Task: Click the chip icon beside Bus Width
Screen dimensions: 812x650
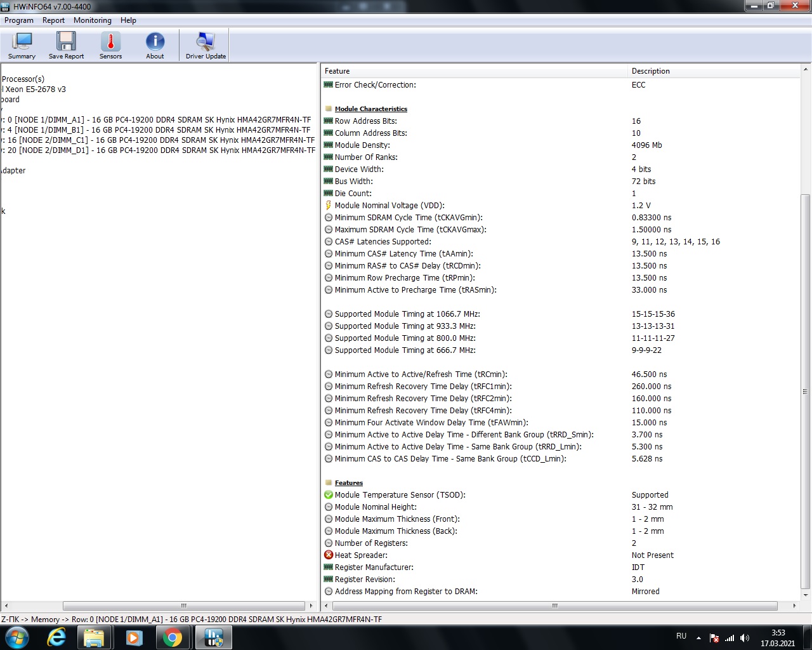Action: click(329, 182)
